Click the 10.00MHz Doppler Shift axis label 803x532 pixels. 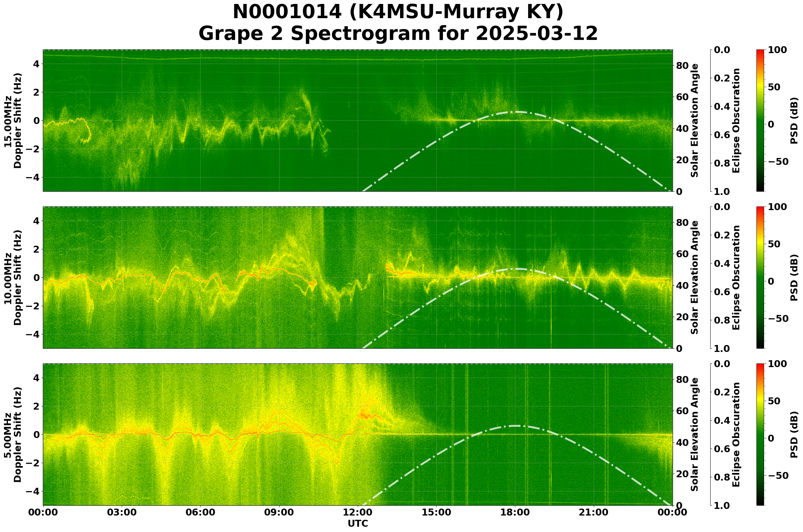pos(13,277)
